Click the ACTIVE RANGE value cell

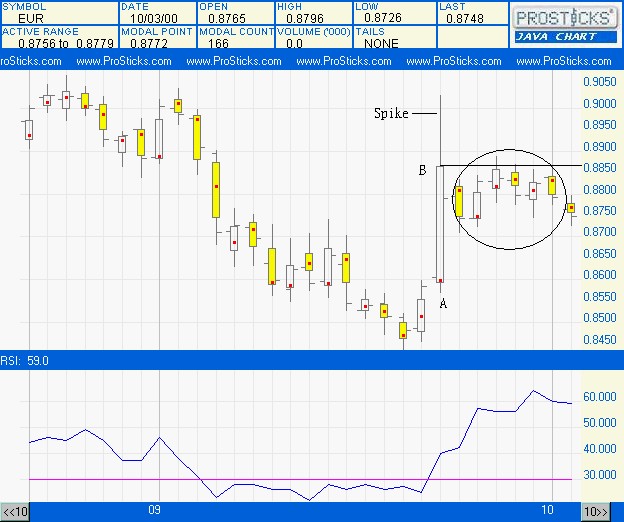[60, 38]
